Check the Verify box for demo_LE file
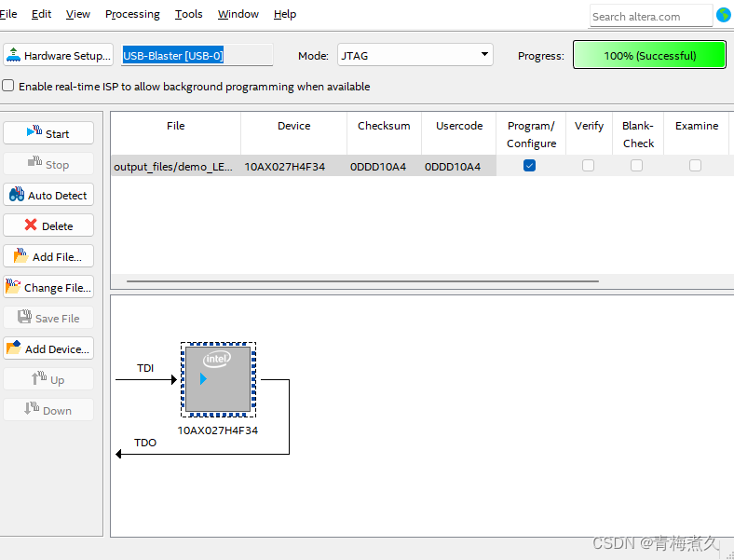 click(x=588, y=165)
